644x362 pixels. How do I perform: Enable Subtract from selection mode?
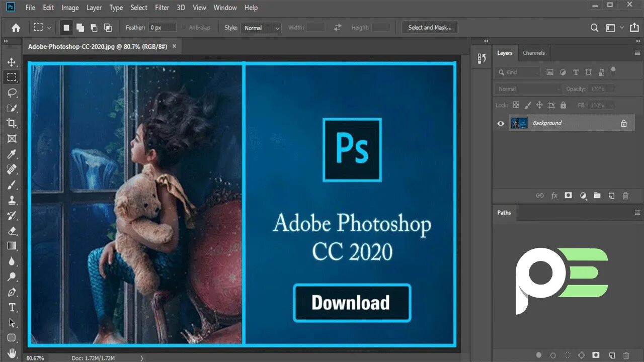point(94,28)
